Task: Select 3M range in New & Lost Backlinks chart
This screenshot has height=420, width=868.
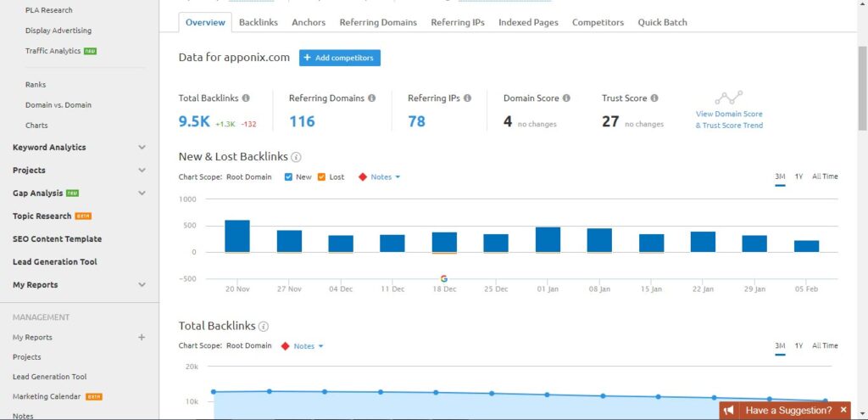Action: pos(780,176)
